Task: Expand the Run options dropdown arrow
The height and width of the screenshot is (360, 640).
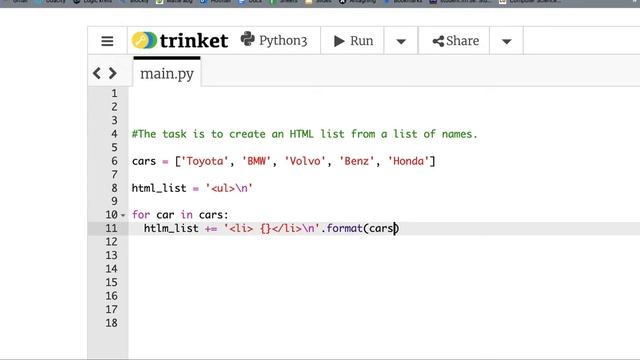Action: (x=401, y=41)
